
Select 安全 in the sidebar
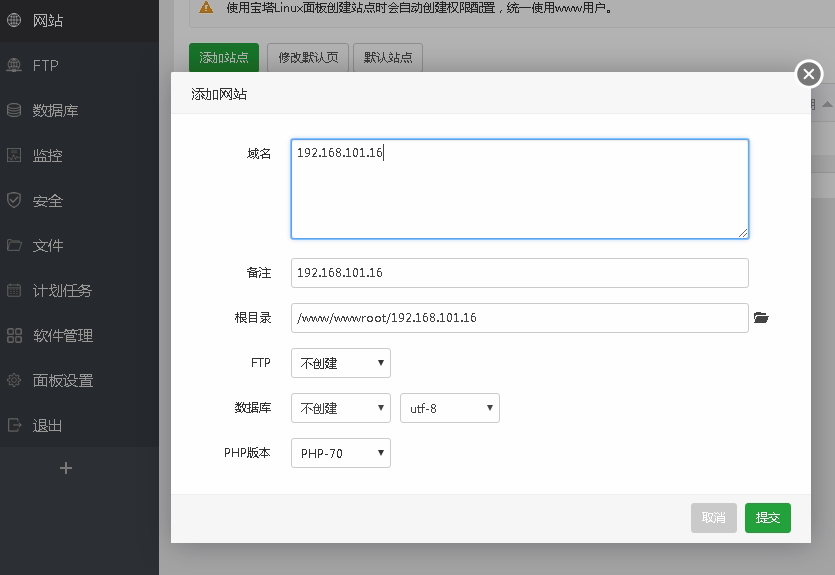(79, 200)
